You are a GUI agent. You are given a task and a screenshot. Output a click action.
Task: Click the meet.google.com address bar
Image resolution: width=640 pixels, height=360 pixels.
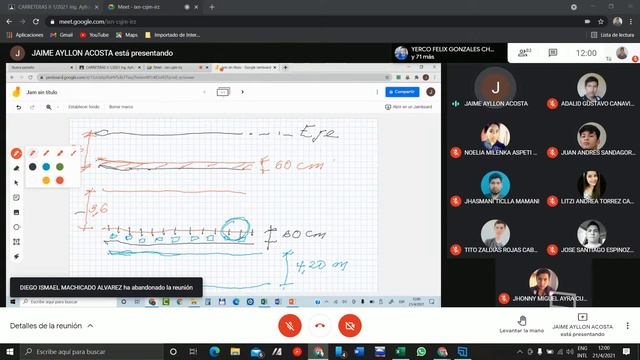[x=314, y=22]
